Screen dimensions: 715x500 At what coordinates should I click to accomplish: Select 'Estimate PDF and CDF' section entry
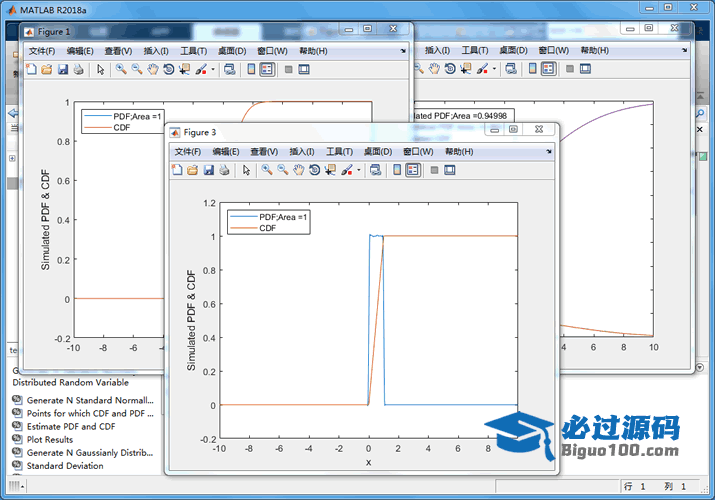[x=64, y=427]
